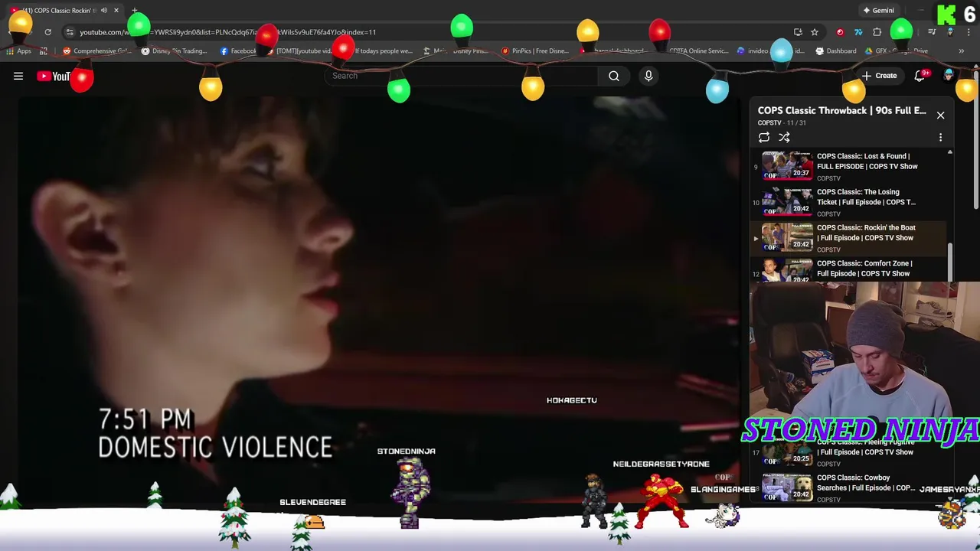The width and height of the screenshot is (980, 551).
Task: Open the YouTube notifications bell
Action: click(921, 76)
